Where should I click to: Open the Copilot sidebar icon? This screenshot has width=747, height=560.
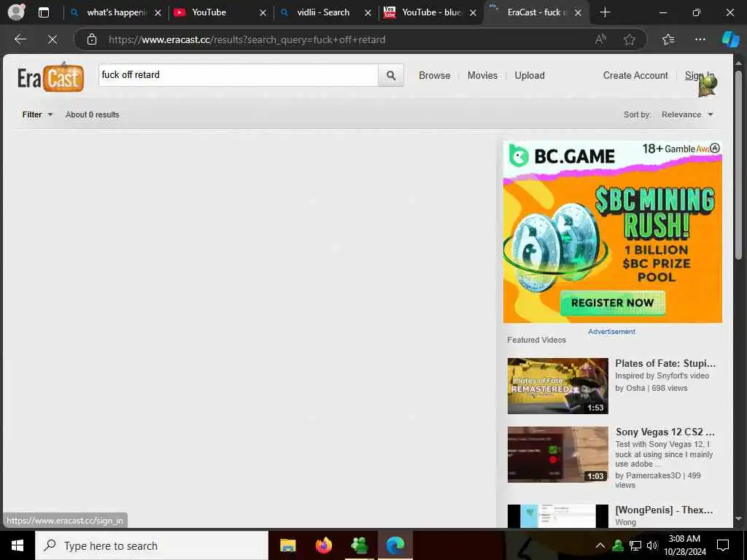[x=729, y=39]
